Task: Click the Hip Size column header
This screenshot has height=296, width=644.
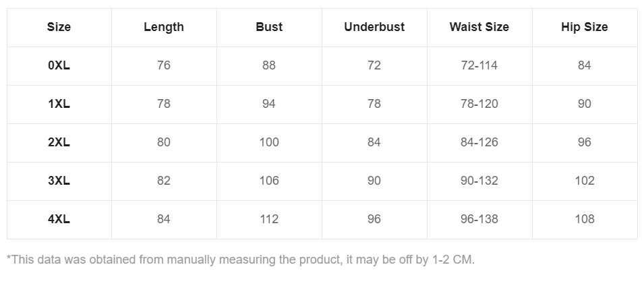Action: tap(585, 28)
